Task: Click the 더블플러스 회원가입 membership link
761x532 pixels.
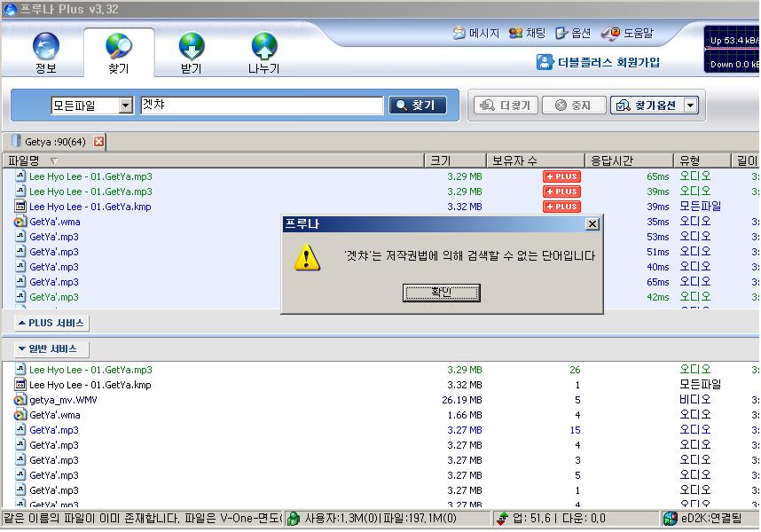Action: 598,62
